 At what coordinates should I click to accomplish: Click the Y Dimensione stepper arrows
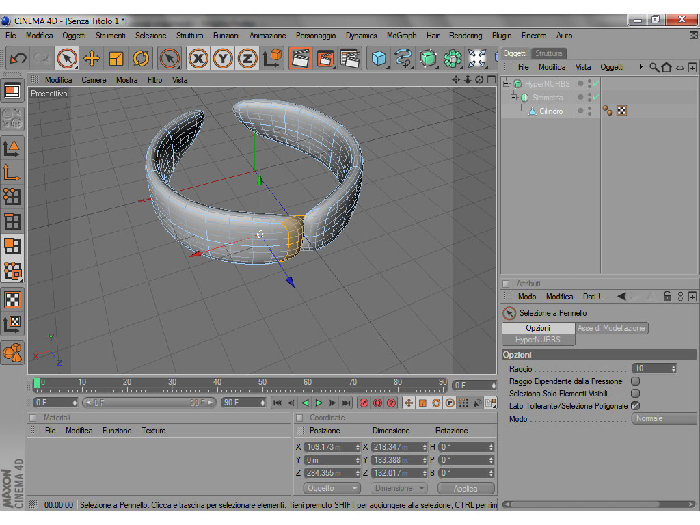pos(425,460)
